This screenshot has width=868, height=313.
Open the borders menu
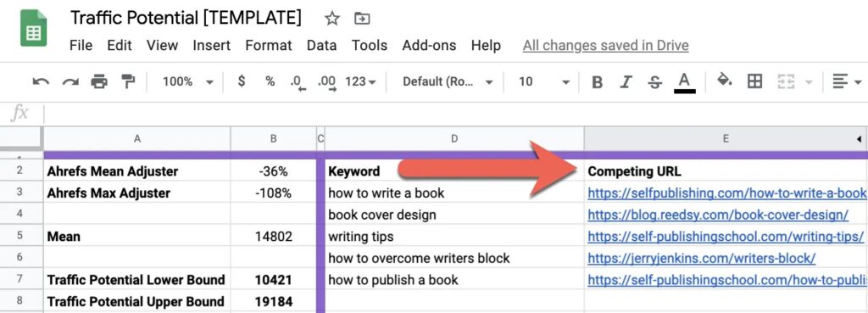click(x=754, y=82)
